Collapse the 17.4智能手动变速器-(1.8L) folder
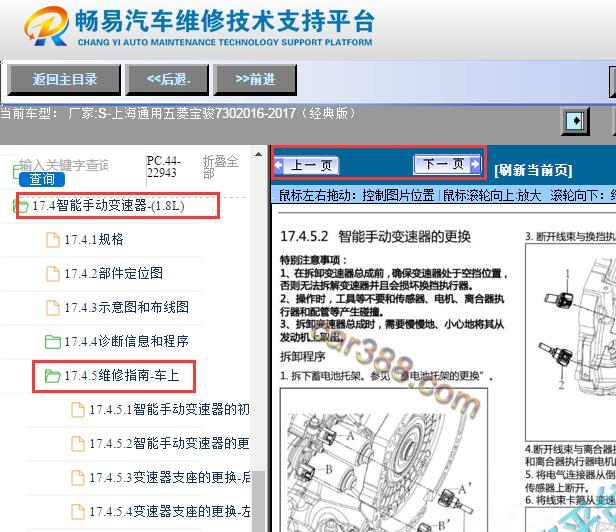This screenshot has height=532, width=616. coord(108,205)
